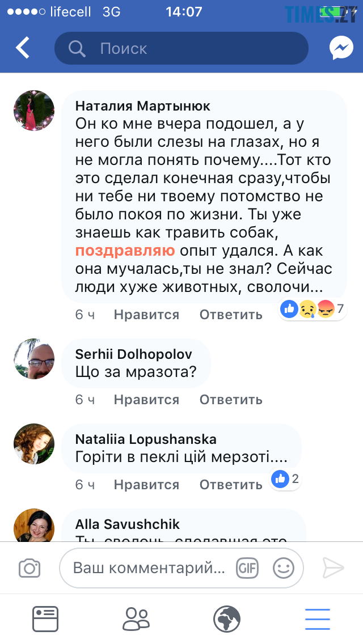The width and height of the screenshot is (363, 644).
Task: Like Serhii Dolhopolov's comment with Нравится
Action: click(x=146, y=400)
